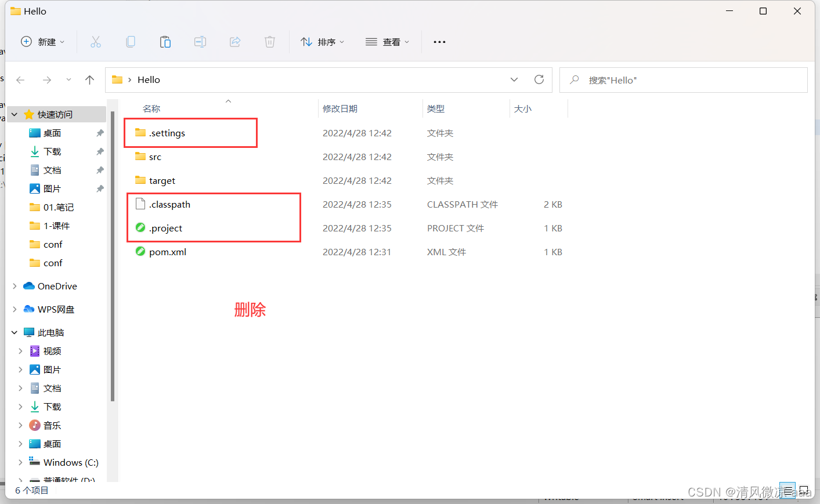This screenshot has width=820, height=504.
Task: Click the Delete trash icon
Action: click(270, 42)
